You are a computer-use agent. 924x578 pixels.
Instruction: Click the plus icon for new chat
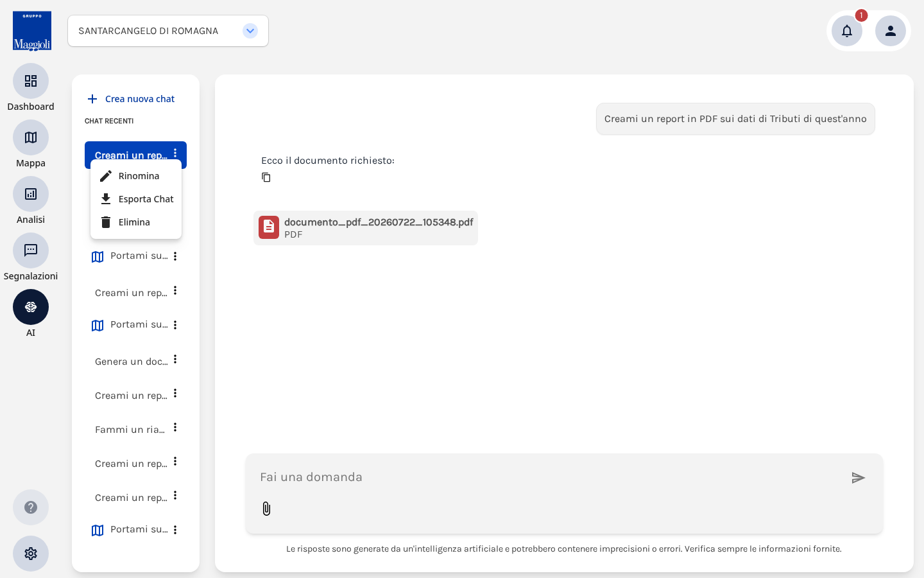92,99
